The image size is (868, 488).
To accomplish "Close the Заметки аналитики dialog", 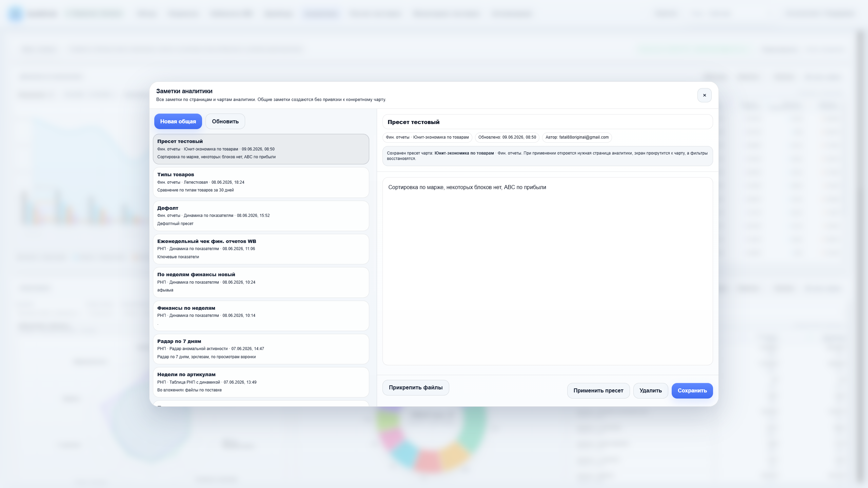I will [x=704, y=95].
